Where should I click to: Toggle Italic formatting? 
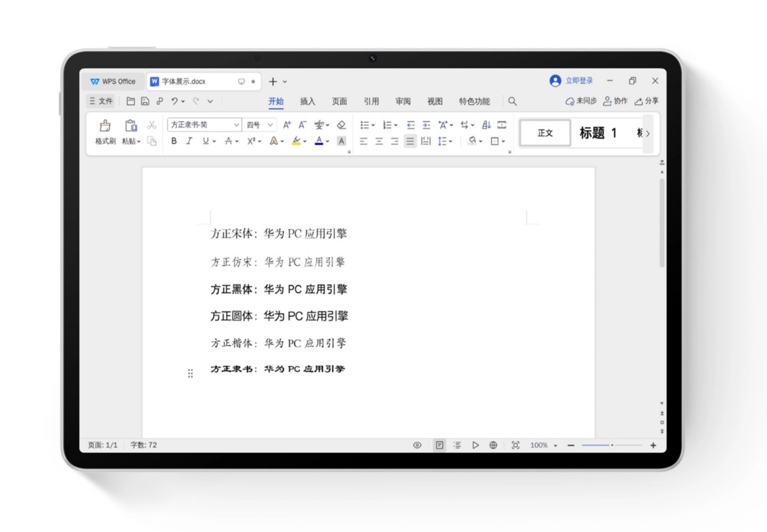189,141
